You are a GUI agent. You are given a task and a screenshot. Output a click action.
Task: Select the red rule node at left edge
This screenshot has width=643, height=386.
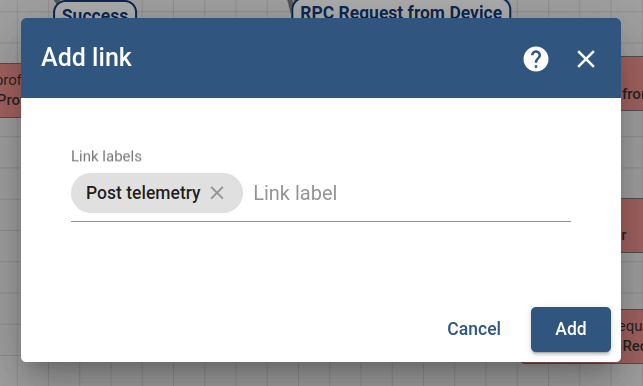10,90
